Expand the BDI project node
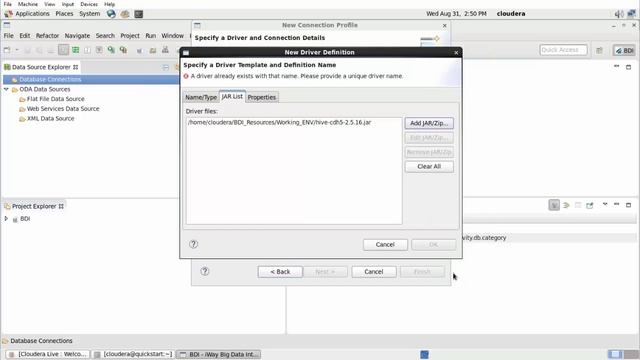Image resolution: width=640 pixels, height=360 pixels. point(6,219)
